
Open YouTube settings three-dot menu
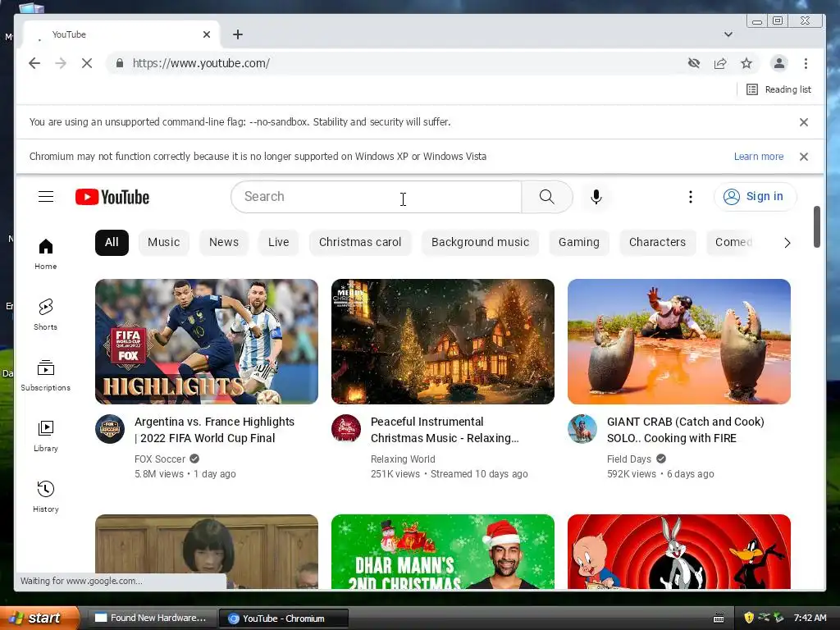pyautogui.click(x=691, y=197)
